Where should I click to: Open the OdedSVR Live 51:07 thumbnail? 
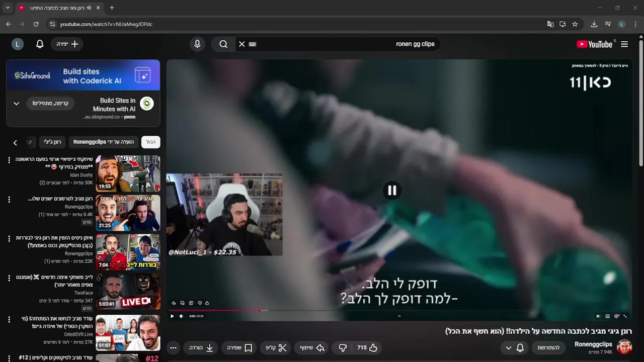128,332
